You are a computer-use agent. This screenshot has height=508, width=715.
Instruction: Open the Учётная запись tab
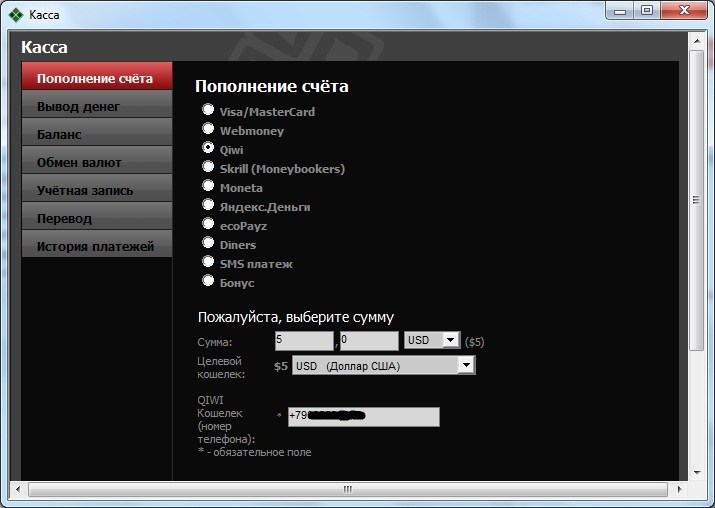pos(97,190)
